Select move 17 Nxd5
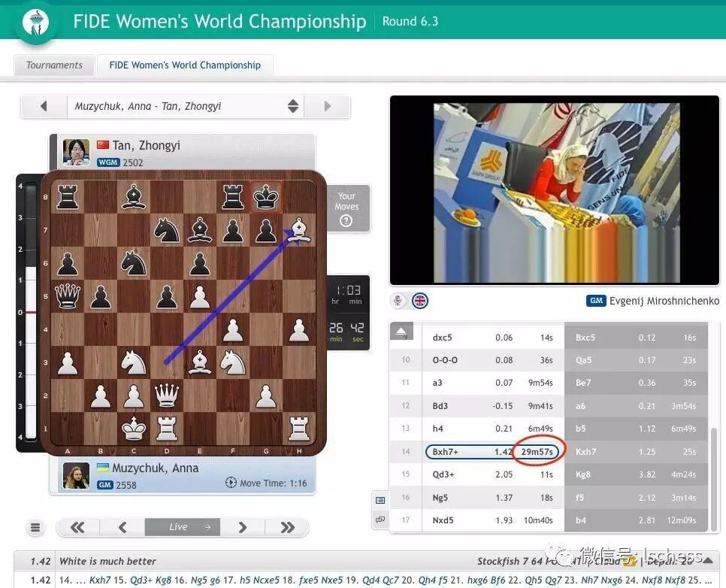This screenshot has width=726, height=588. [x=493, y=520]
